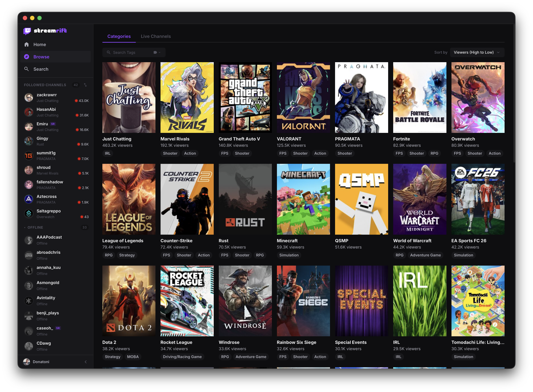The height and width of the screenshot is (392, 533).
Task: Switch to the Live Channels tab
Action: 156,36
